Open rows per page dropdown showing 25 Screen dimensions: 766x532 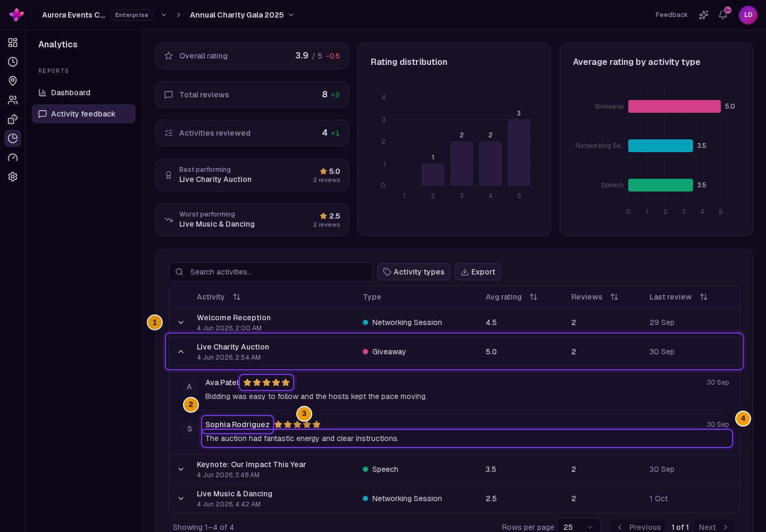click(579, 527)
